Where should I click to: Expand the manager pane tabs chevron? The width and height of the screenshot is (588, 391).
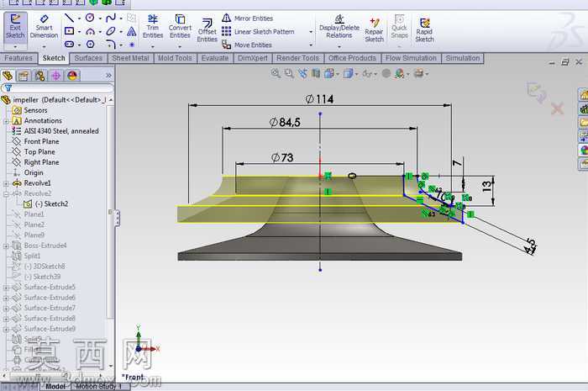click(108, 76)
